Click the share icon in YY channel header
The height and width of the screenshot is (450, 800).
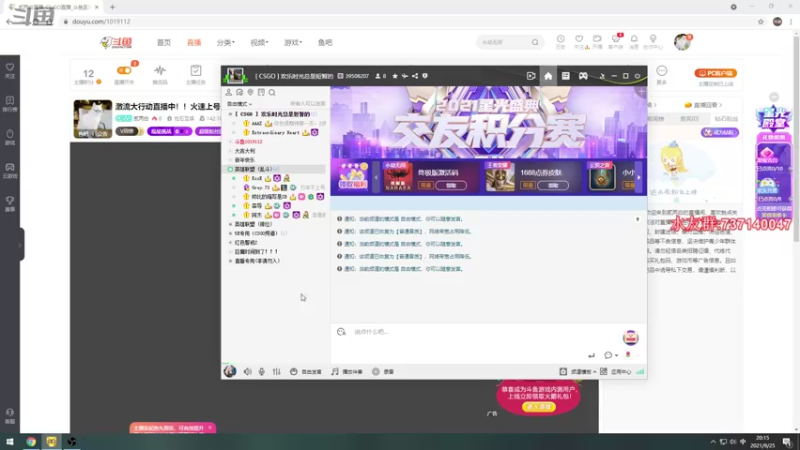(415, 76)
